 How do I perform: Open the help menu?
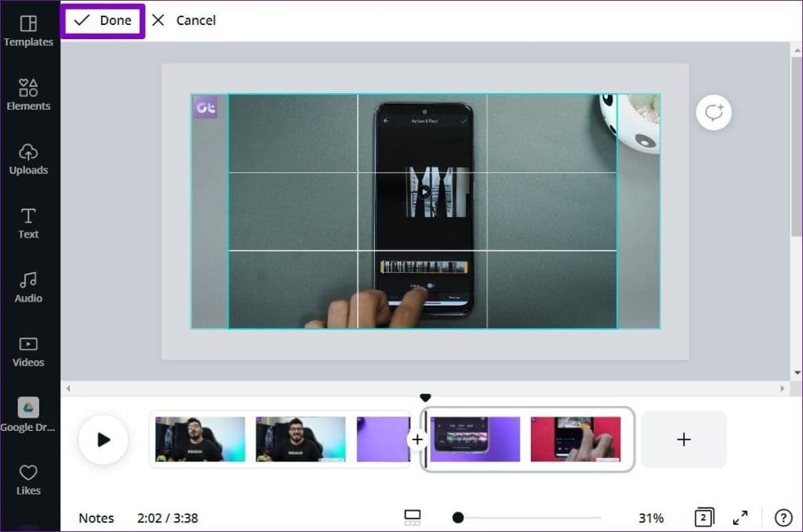click(x=782, y=517)
